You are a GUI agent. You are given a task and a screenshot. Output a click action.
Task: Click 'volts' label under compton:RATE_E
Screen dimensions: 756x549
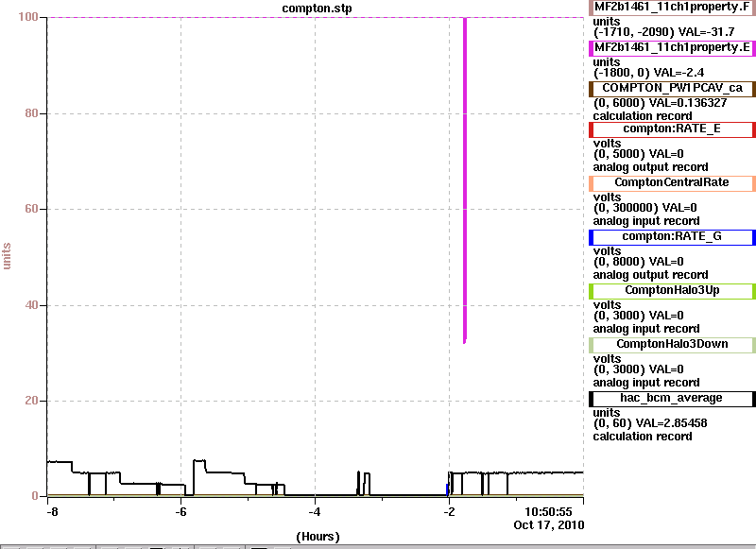click(607, 144)
